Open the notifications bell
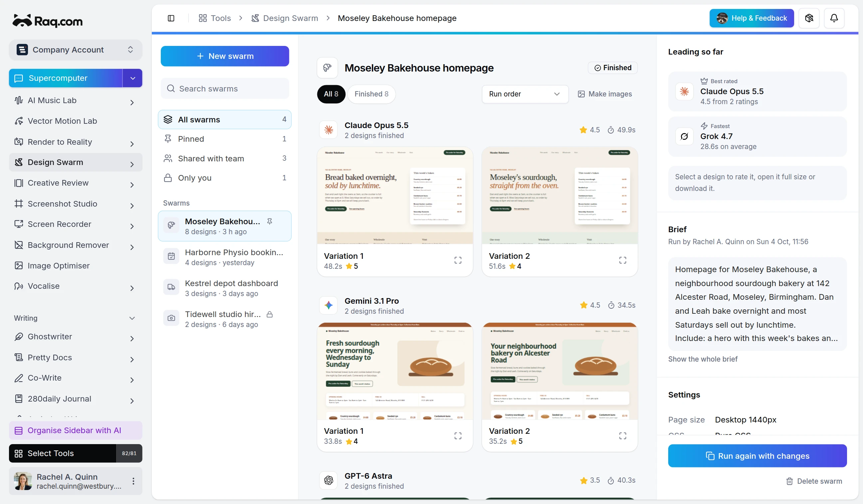This screenshot has width=863, height=504. click(834, 18)
